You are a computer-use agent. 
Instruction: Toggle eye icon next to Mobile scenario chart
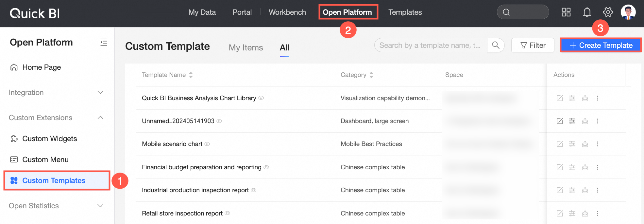(x=207, y=144)
